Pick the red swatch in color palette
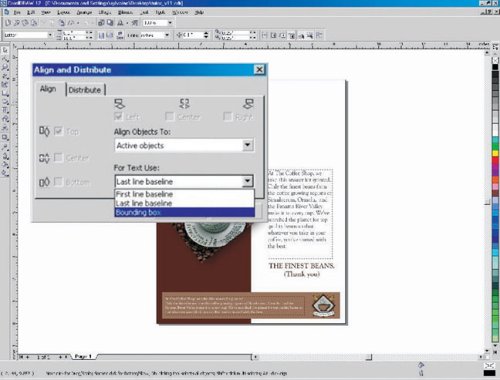This screenshot has width=500, height=380. pyautogui.click(x=495, y=161)
